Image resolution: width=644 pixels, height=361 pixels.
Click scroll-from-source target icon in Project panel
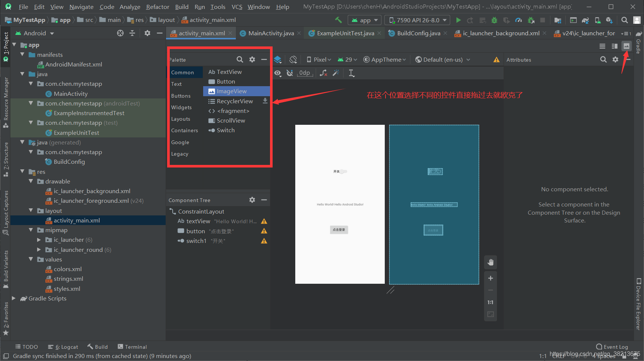(x=120, y=33)
